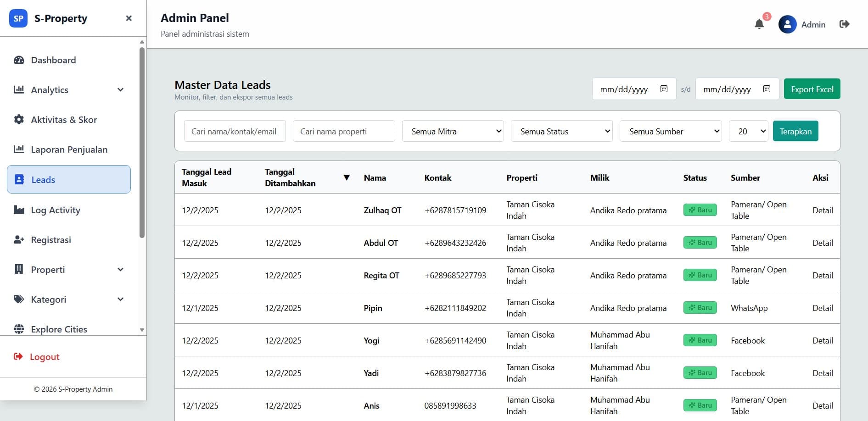Click the Admin username label
The image size is (868, 421).
point(813,24)
